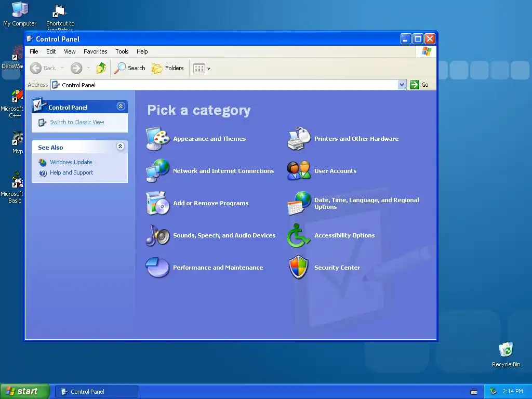Open the Network and Internet Connections icon
Image resolution: width=532 pixels, height=399 pixels.
(158, 170)
